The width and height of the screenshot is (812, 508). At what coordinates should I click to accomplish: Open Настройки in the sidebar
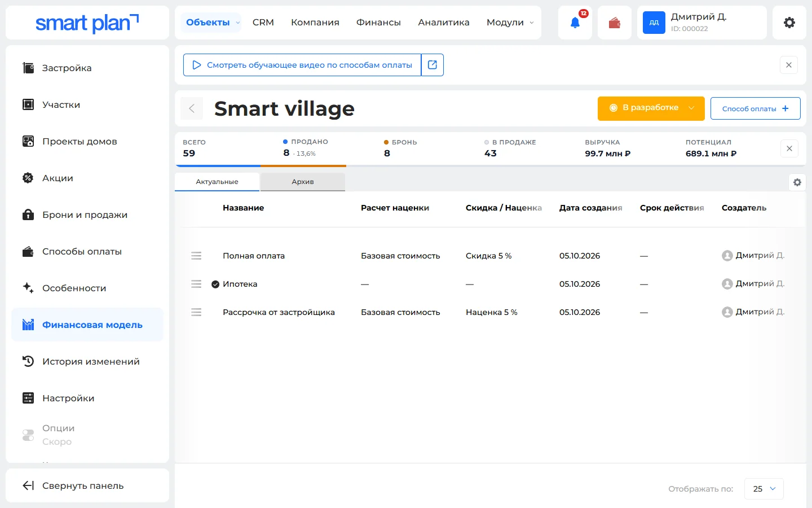point(87,398)
